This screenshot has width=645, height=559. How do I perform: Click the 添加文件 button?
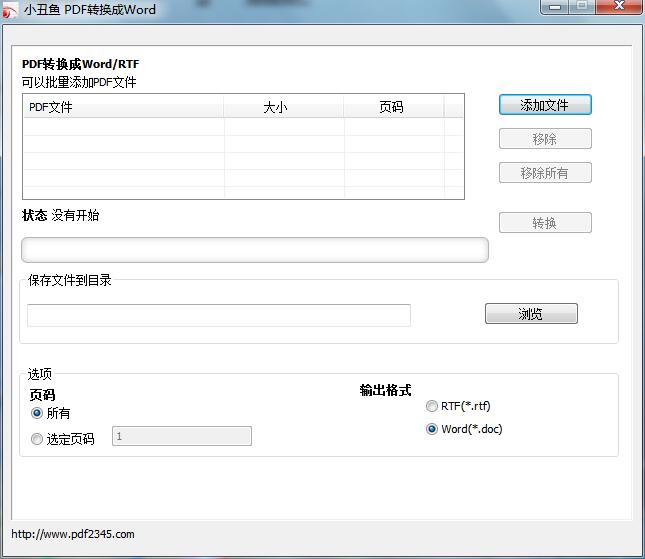tap(545, 105)
